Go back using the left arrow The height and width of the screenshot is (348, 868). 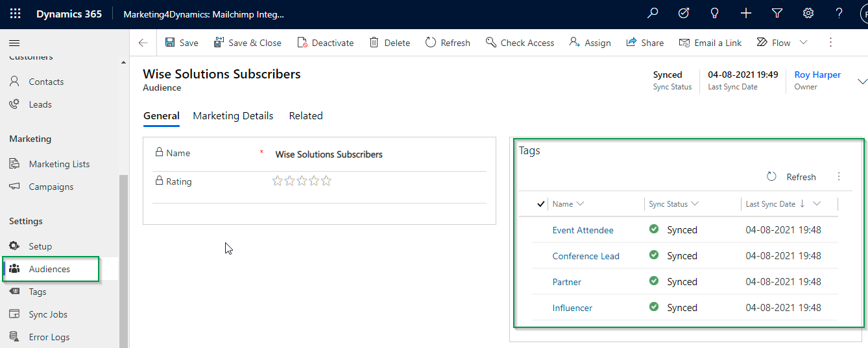(143, 43)
